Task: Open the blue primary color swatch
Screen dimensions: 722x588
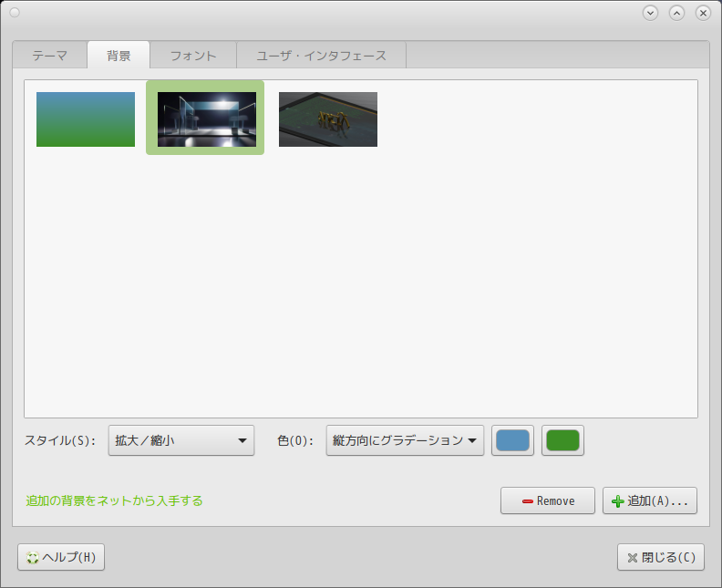Action: click(x=512, y=440)
